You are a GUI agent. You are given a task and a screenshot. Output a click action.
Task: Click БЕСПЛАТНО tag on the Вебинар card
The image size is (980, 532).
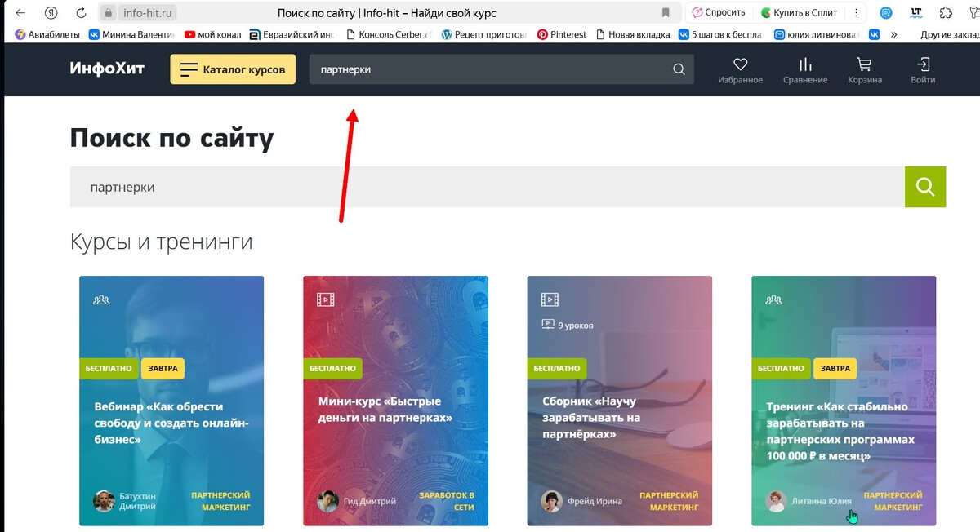(x=109, y=368)
